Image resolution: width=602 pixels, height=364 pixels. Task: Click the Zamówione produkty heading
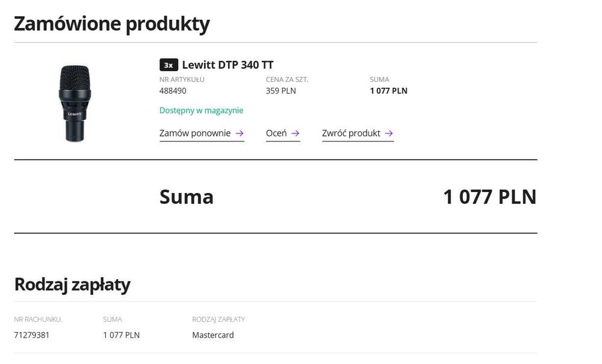(x=111, y=24)
